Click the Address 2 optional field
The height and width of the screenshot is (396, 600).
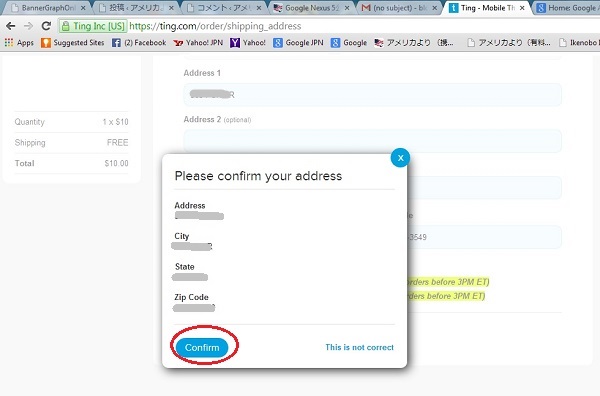pyautogui.click(x=372, y=141)
